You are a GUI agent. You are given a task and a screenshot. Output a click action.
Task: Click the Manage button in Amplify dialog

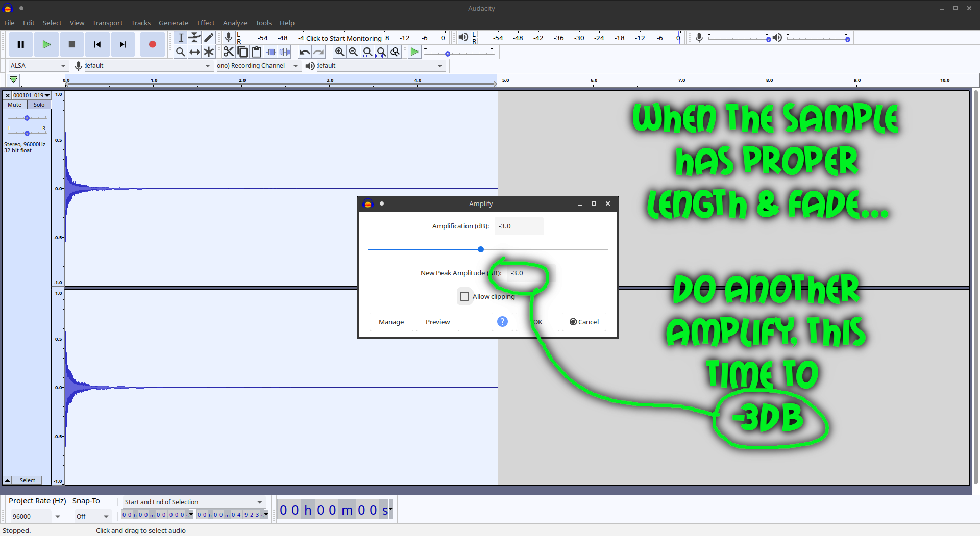[x=391, y=322]
